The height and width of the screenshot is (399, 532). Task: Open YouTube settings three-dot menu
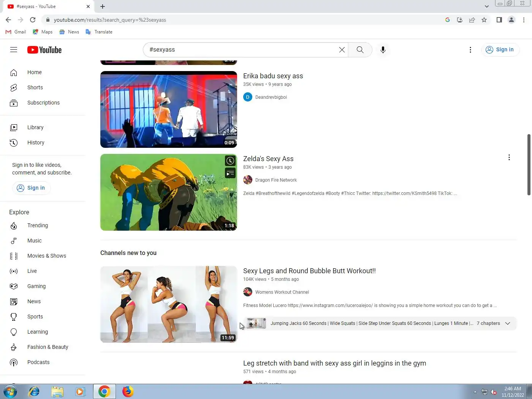tap(470, 50)
